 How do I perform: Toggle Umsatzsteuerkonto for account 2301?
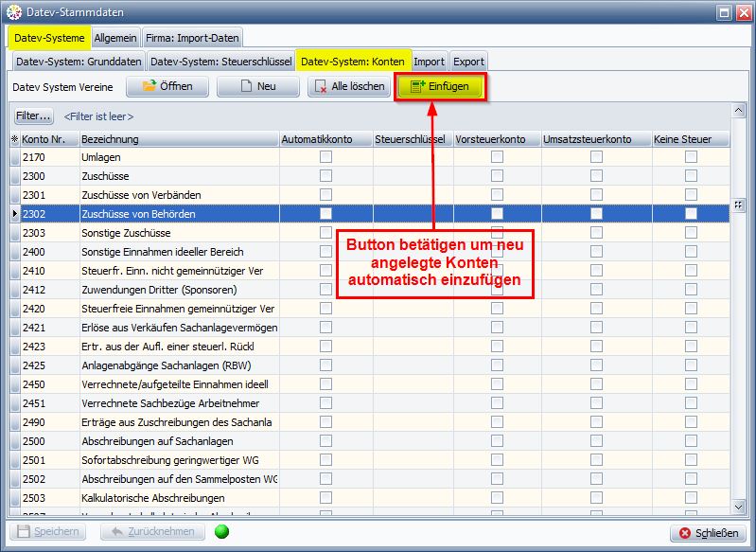point(596,194)
